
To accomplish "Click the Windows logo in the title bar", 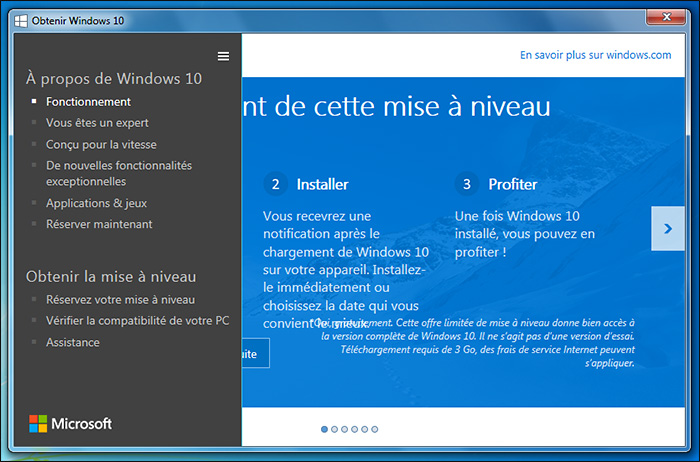I will click(21, 19).
